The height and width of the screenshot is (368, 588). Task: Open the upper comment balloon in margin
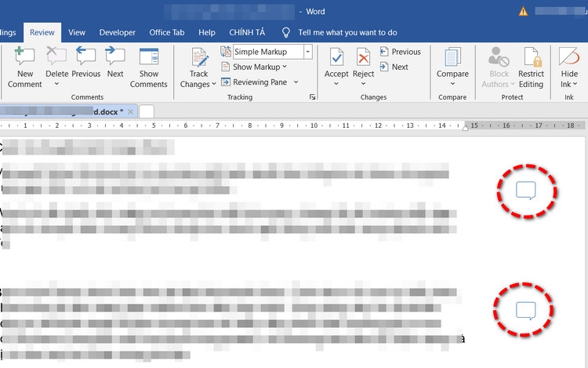[x=526, y=191]
